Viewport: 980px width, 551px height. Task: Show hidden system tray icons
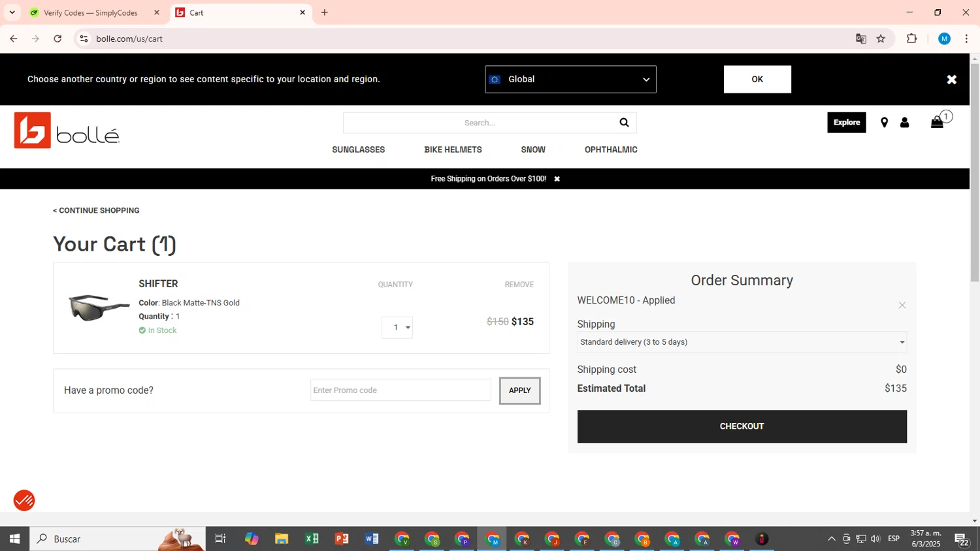[x=831, y=539]
